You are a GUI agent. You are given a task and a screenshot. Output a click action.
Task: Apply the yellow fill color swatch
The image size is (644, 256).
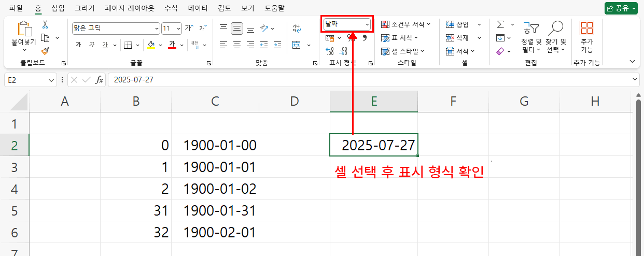click(151, 45)
